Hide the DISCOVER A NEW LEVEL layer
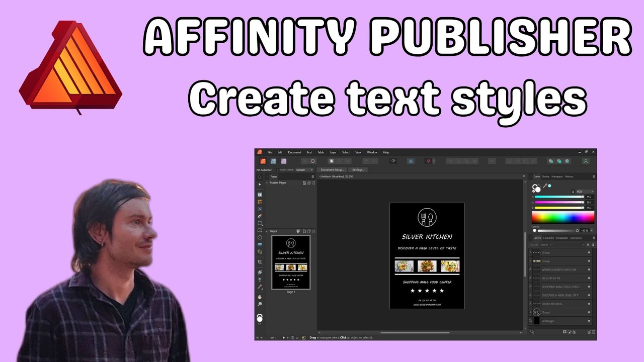The image size is (644, 362). point(589,295)
